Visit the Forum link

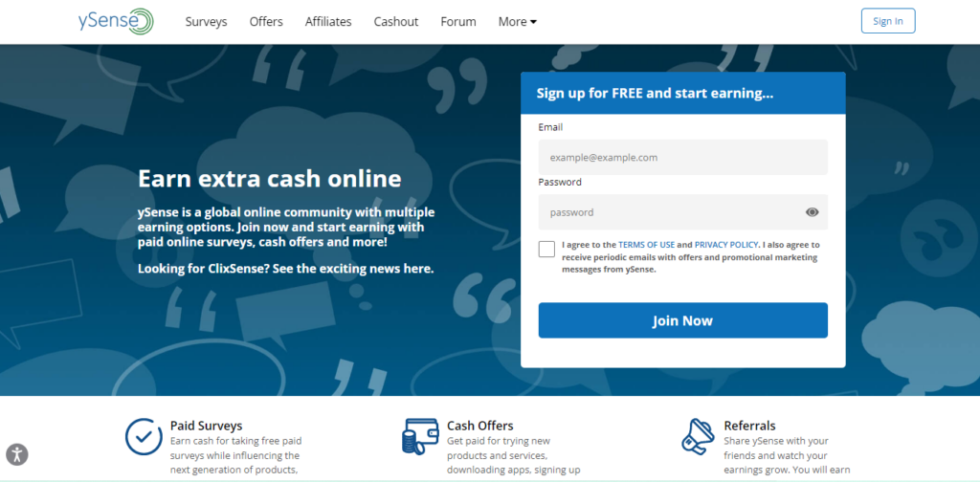[x=458, y=22]
